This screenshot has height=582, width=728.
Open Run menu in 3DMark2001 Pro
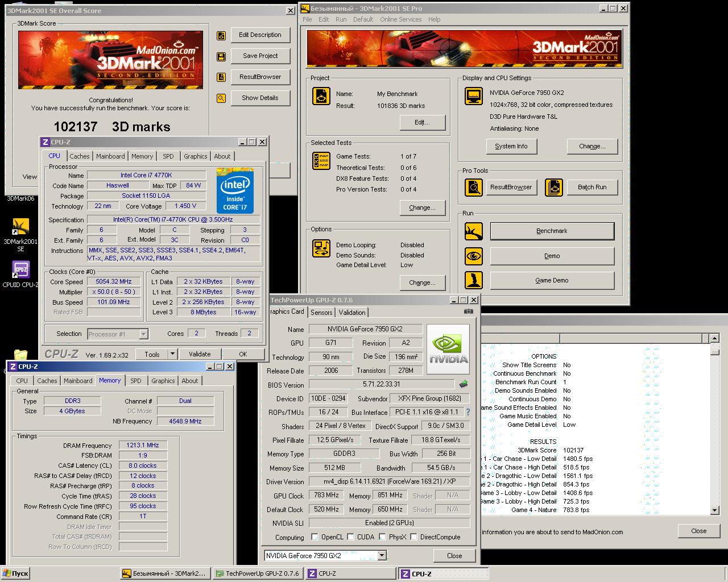(341, 19)
